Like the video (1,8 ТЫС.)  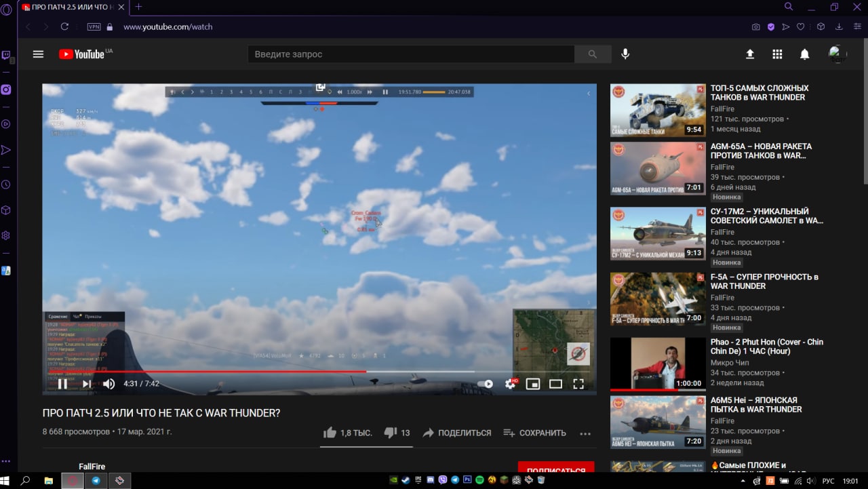point(347,433)
